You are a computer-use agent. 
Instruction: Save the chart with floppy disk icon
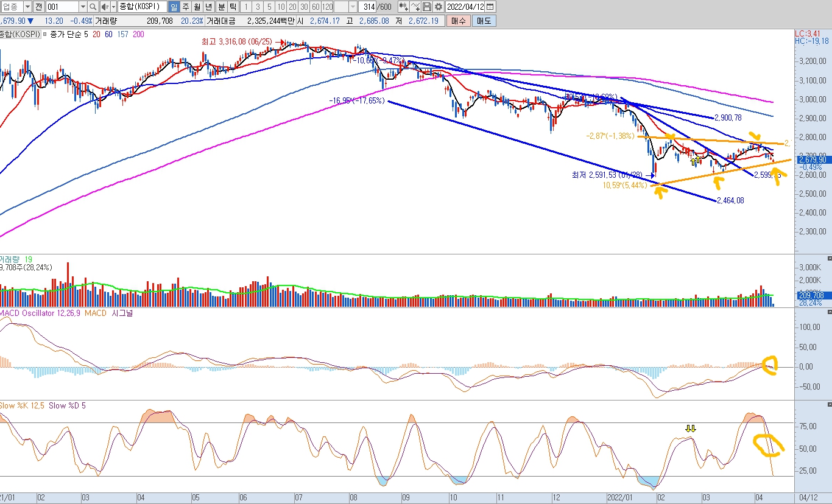pyautogui.click(x=426, y=7)
